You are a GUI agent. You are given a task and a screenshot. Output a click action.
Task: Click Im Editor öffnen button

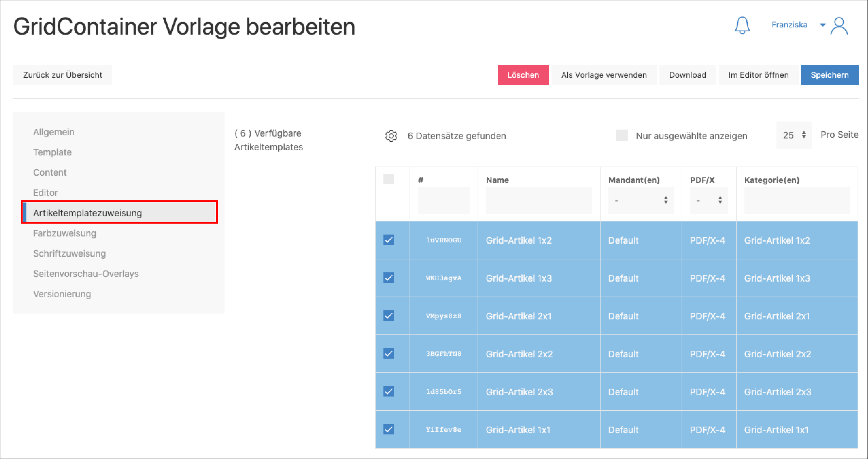pos(758,75)
